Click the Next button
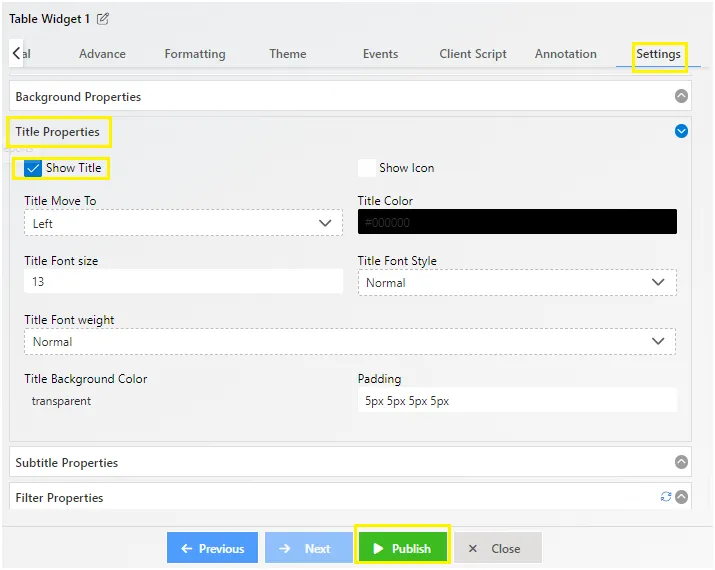 (x=309, y=548)
